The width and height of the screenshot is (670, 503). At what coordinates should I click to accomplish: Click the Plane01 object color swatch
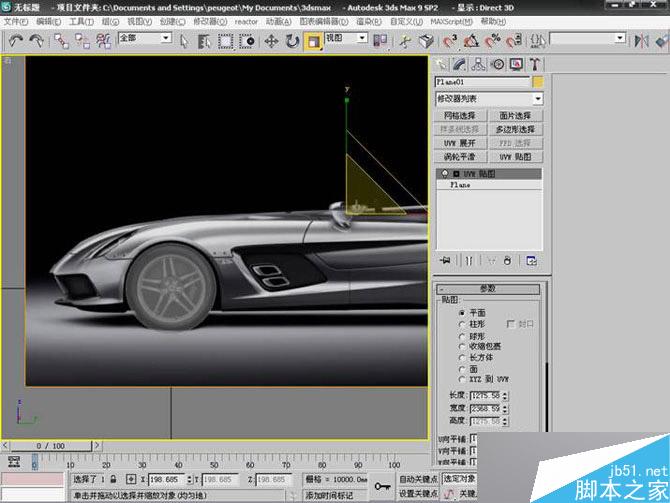pos(537,82)
